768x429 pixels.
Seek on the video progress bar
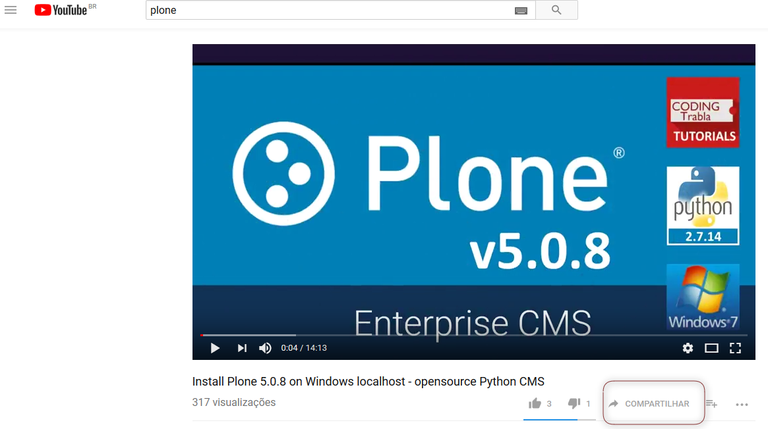pyautogui.click(x=474, y=335)
